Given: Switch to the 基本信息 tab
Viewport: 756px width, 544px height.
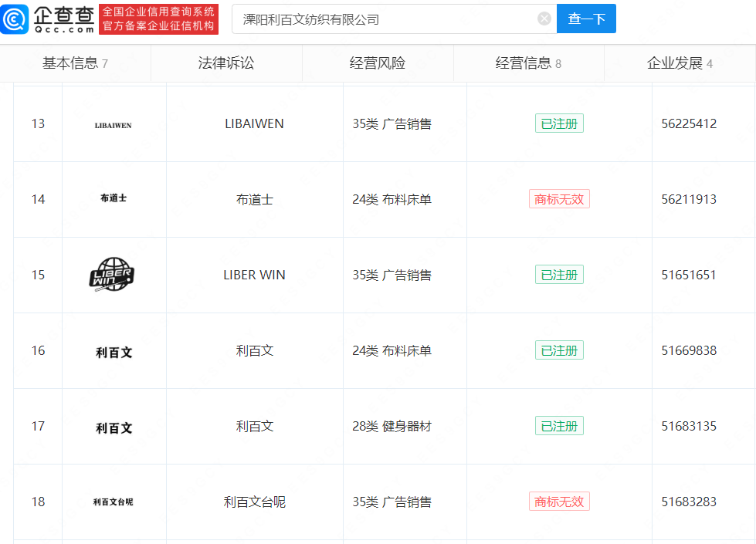Looking at the screenshot, I should coord(75,64).
